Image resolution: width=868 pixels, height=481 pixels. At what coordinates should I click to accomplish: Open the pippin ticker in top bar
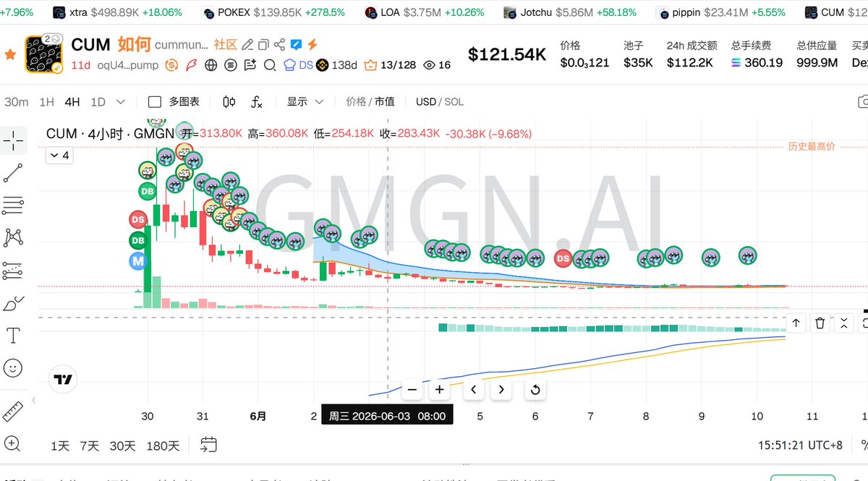point(719,12)
